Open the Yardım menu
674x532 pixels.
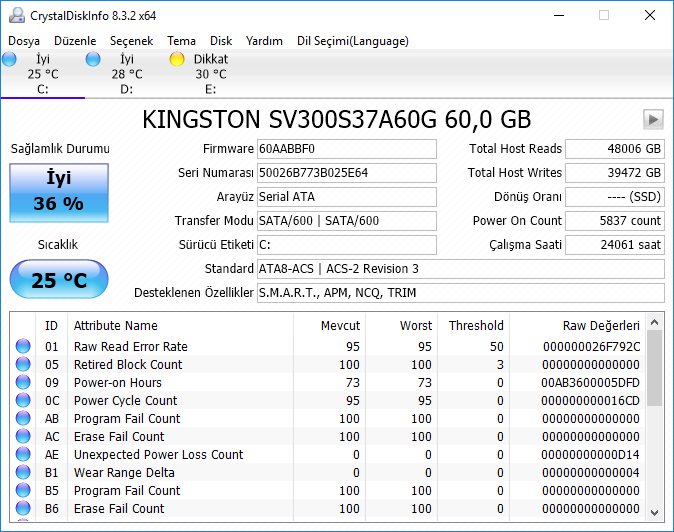(264, 41)
